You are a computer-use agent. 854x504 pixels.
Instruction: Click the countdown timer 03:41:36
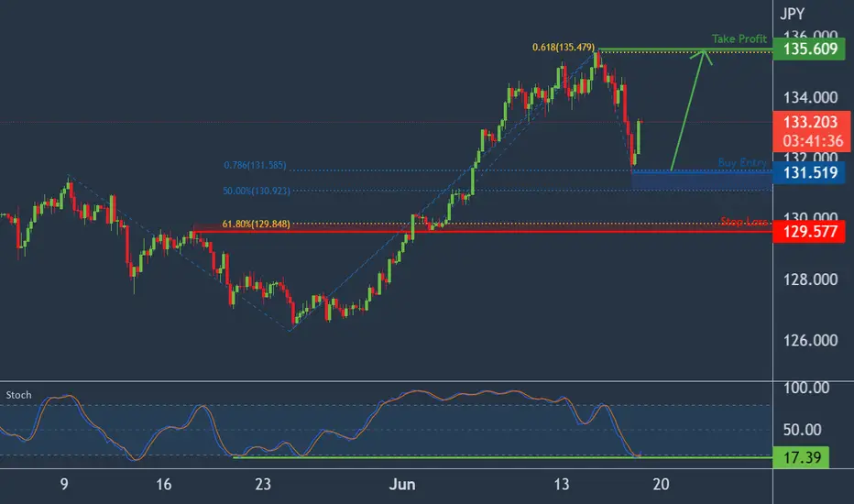click(x=813, y=141)
